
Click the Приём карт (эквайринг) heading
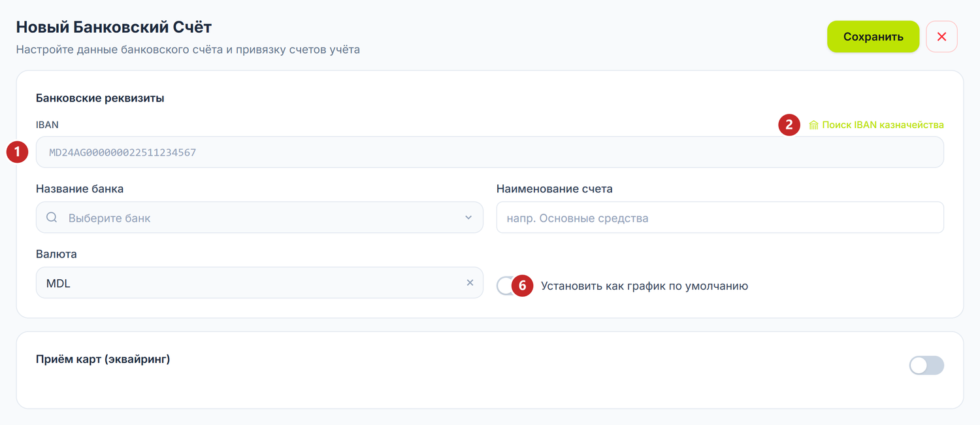coord(103,358)
